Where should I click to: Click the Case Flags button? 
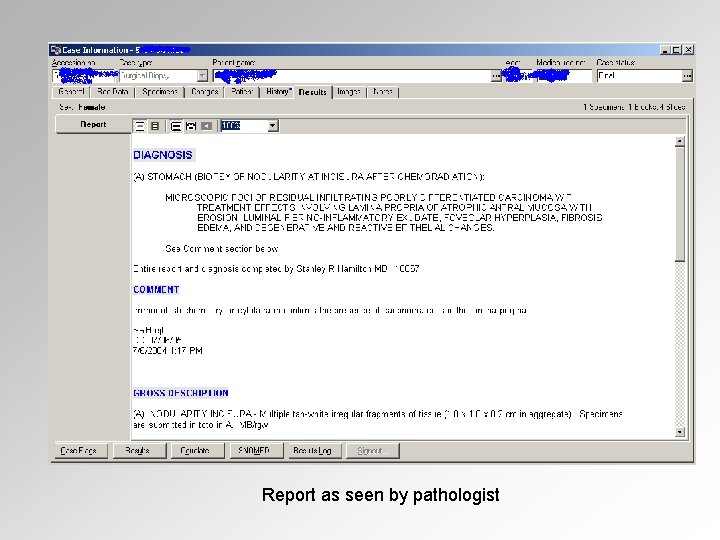[x=79, y=451]
